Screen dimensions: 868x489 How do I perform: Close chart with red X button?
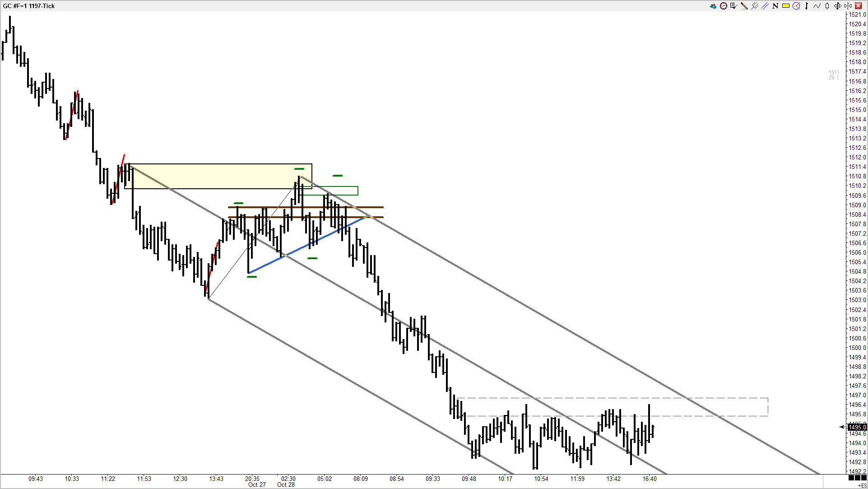coord(859,6)
